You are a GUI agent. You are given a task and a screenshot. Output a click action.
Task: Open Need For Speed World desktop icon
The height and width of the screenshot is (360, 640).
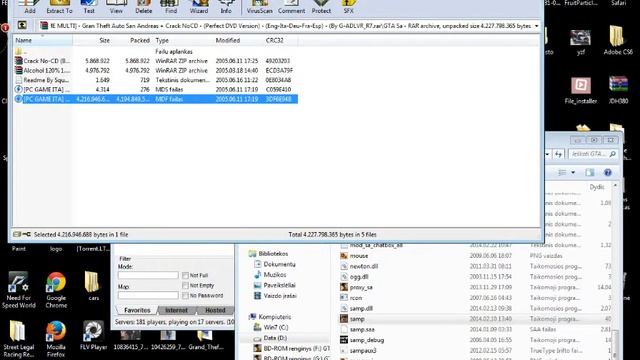(x=18, y=290)
